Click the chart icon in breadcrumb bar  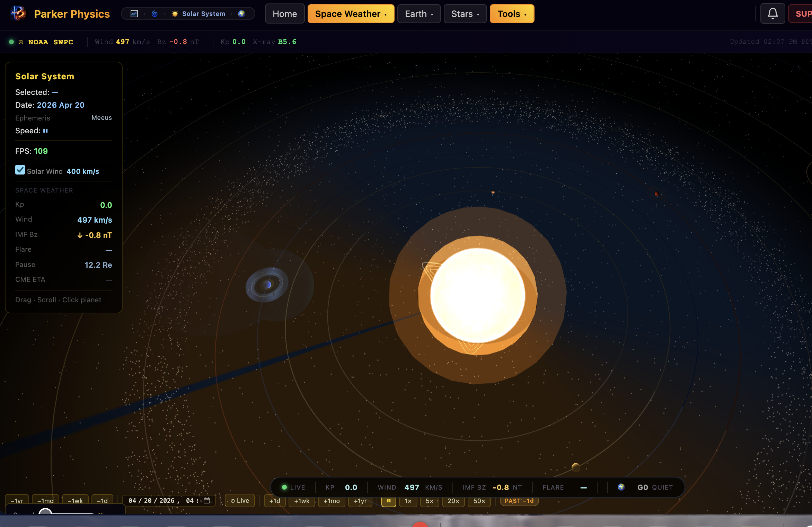tap(134, 14)
